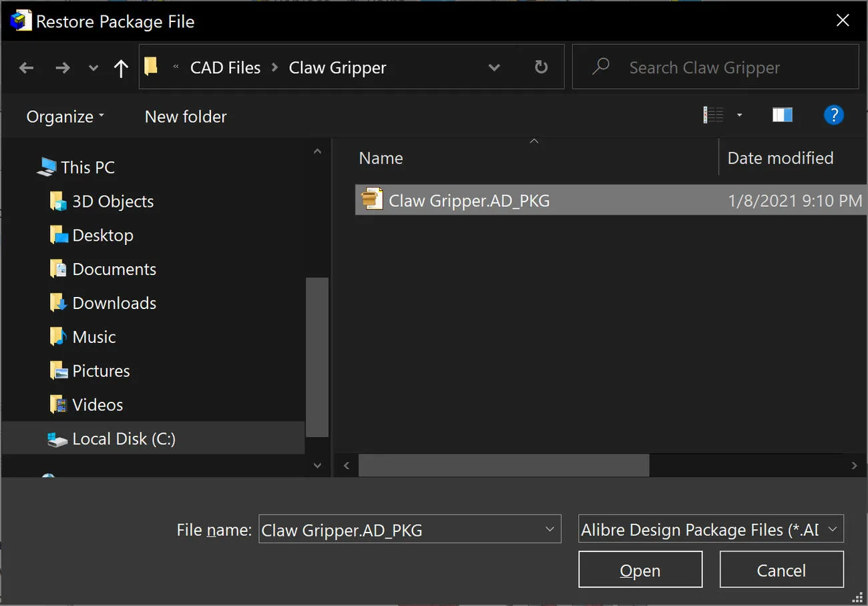Click the CAD Files breadcrumb
Screen dimensions: 868x606
point(226,67)
